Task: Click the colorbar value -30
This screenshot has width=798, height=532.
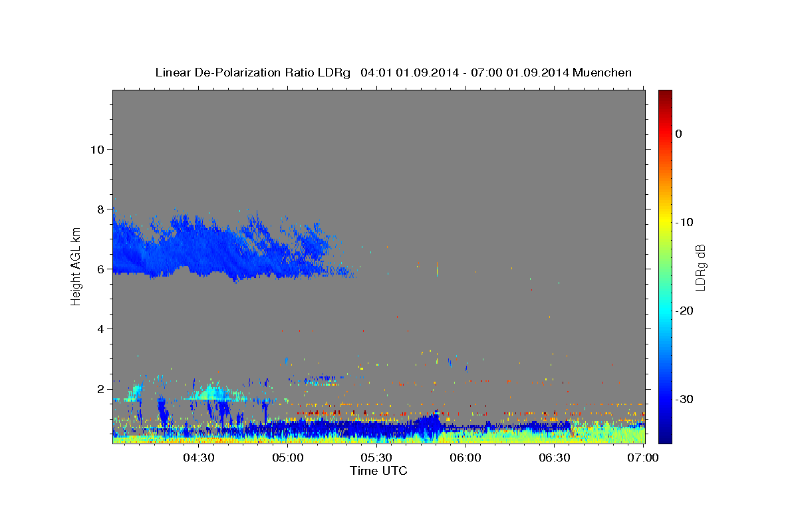Action: [684, 399]
